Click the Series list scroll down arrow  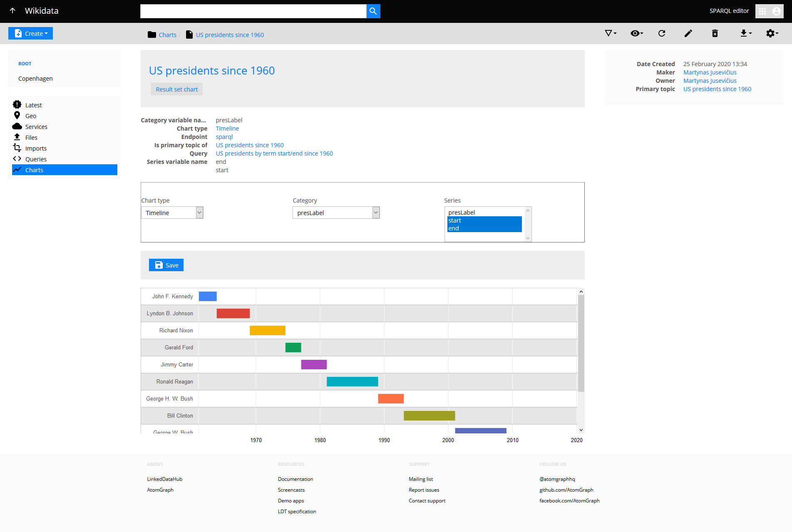point(528,238)
